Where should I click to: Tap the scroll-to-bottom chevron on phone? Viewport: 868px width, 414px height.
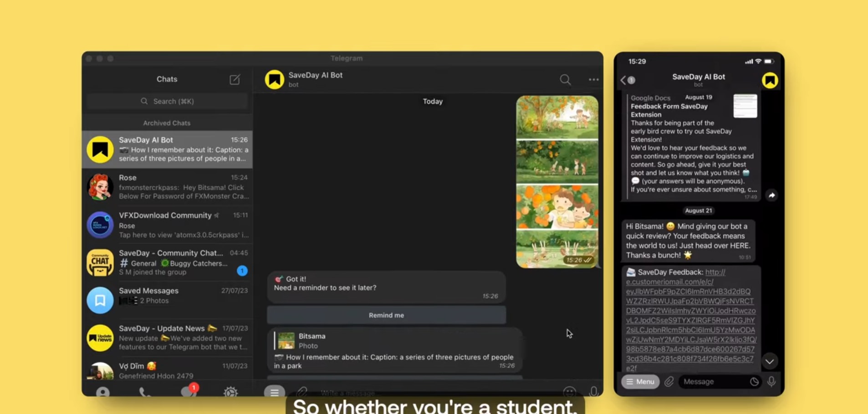click(x=770, y=362)
